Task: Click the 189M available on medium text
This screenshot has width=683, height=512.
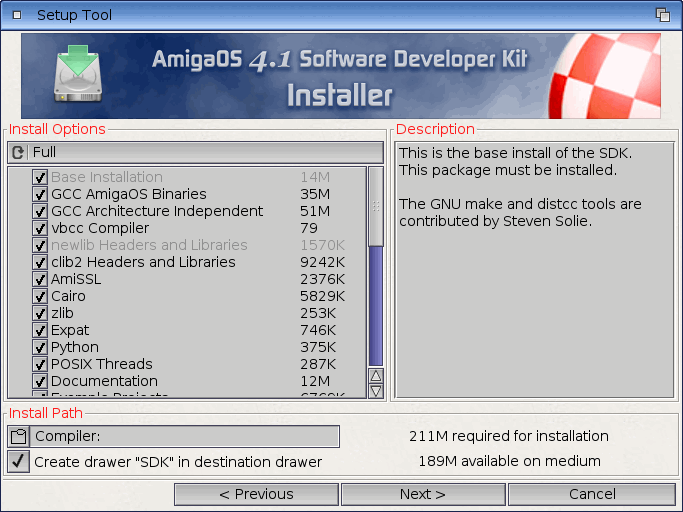Action: coord(509,461)
